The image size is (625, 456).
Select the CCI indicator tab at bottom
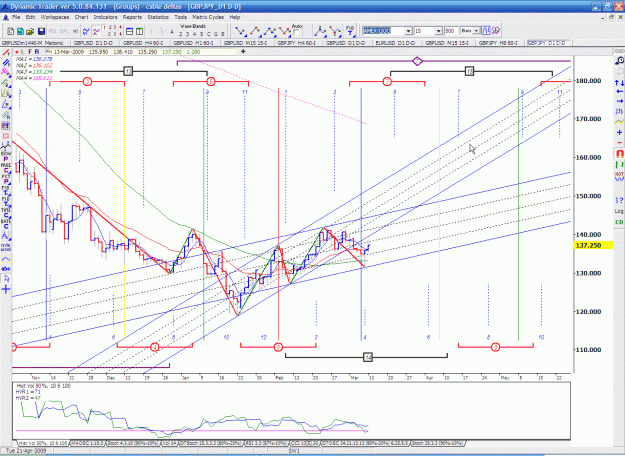coord(304,443)
